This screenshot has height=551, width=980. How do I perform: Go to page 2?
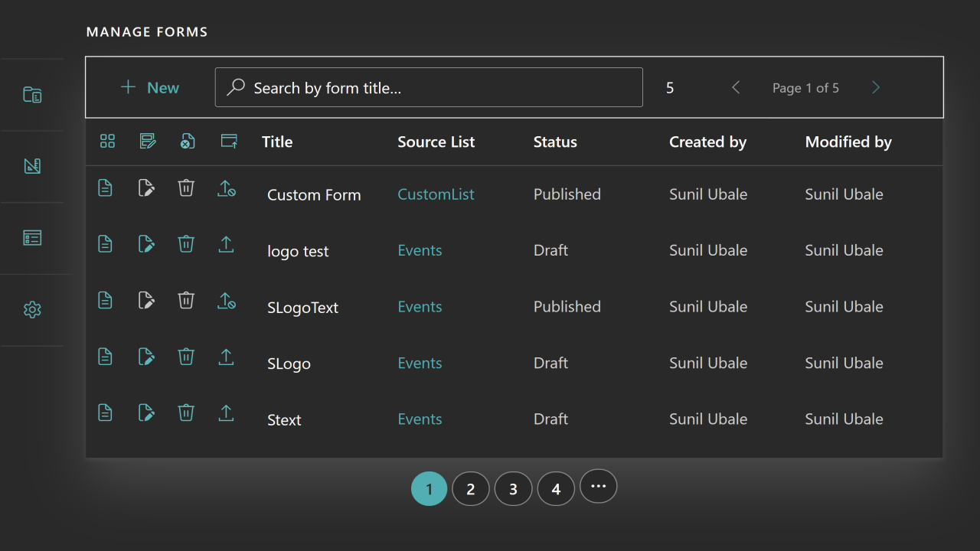(471, 488)
